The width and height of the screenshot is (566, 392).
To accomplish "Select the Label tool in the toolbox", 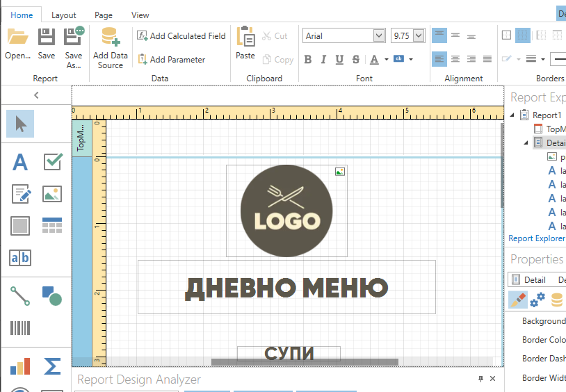I will (20, 162).
